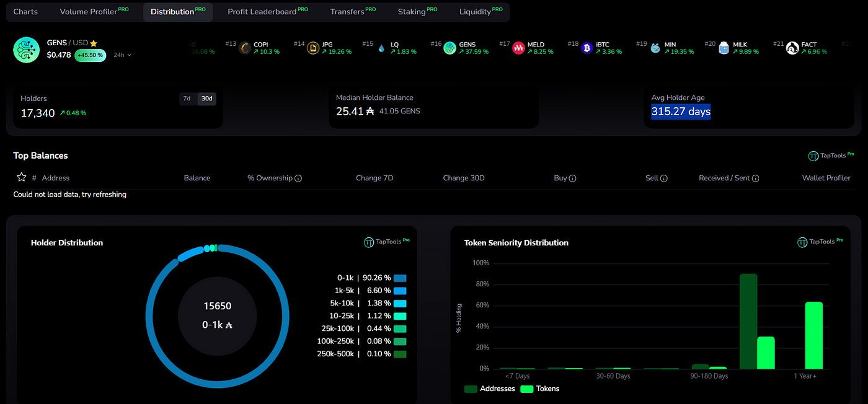This screenshot has width=868, height=404.
Task: Select the Distribution tab
Action: [178, 12]
